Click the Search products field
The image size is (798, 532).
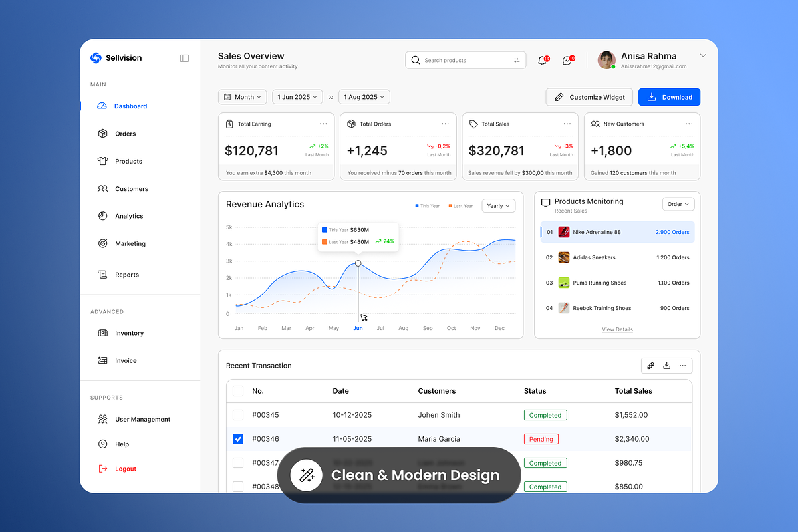tap(465, 60)
